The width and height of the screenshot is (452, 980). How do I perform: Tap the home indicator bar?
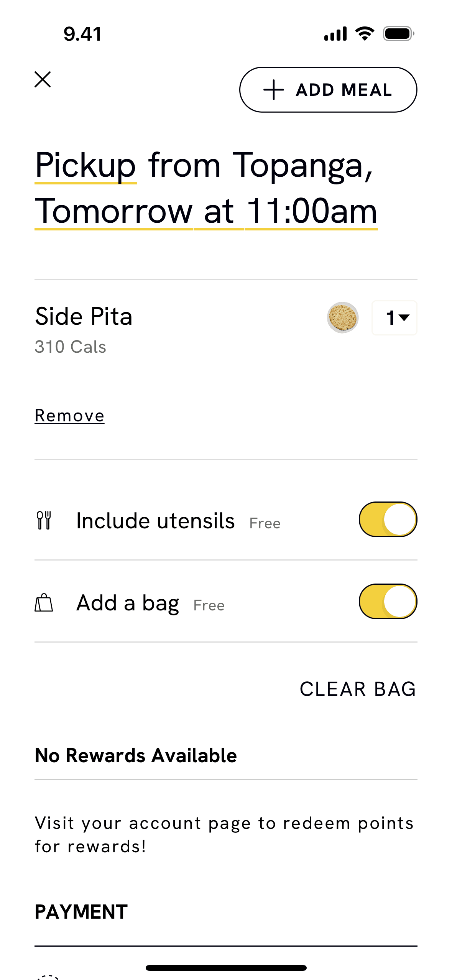226,968
